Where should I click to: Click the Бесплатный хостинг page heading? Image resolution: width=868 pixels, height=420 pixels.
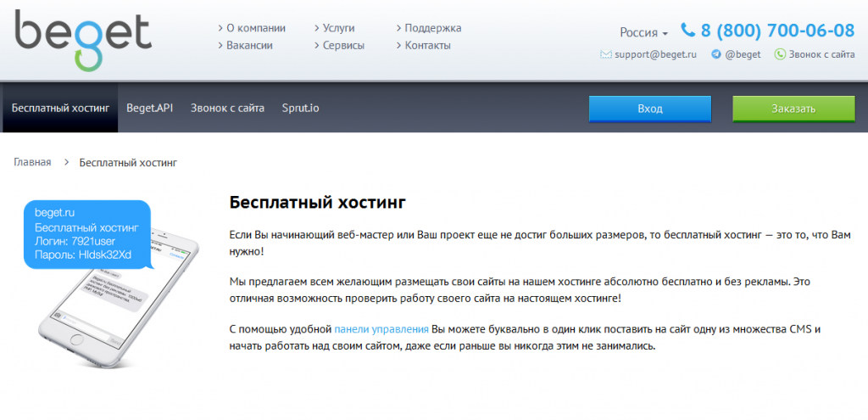(317, 202)
